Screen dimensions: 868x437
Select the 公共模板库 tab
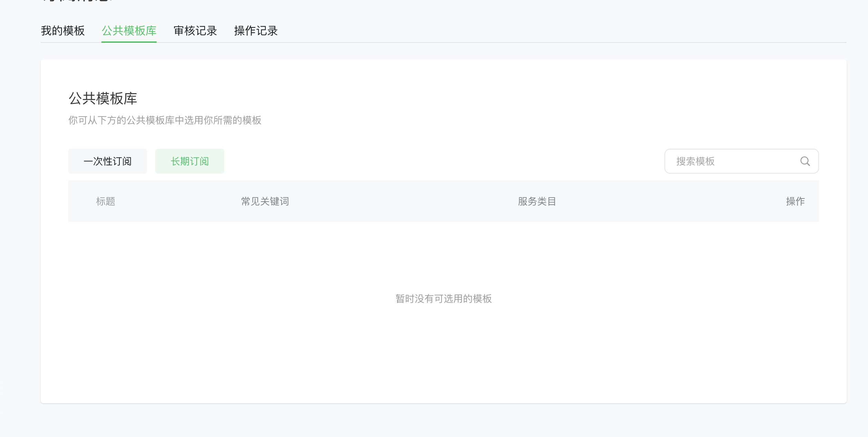pos(129,31)
